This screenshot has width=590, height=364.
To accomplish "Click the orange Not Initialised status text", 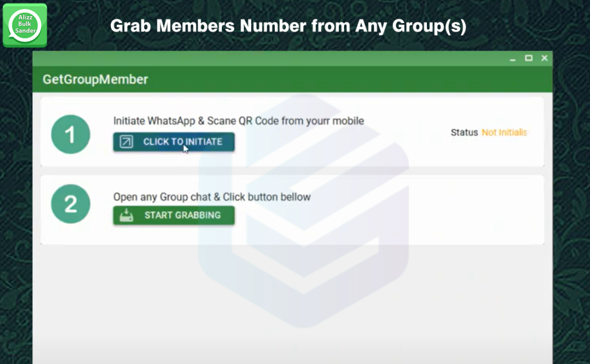I will pyautogui.click(x=504, y=132).
